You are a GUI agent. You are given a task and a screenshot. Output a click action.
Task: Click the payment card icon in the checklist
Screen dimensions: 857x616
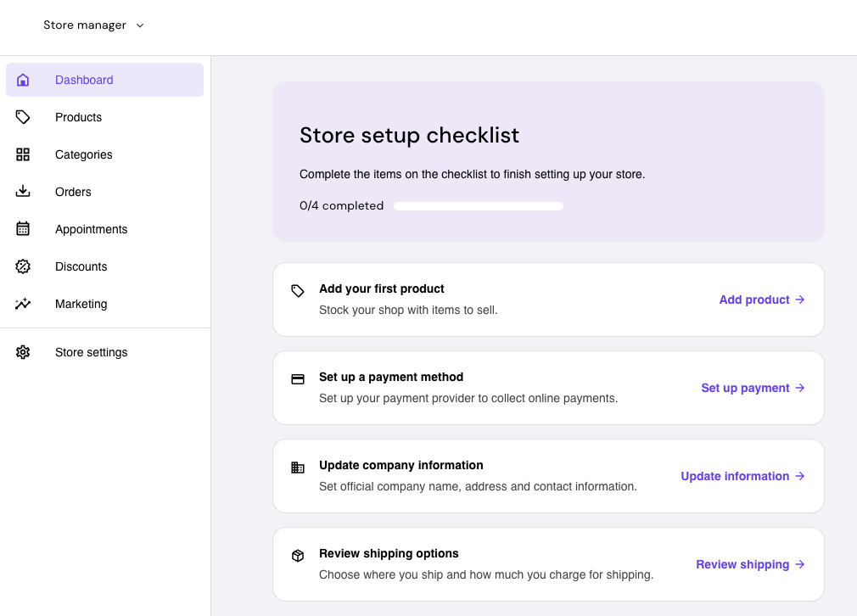pos(297,378)
